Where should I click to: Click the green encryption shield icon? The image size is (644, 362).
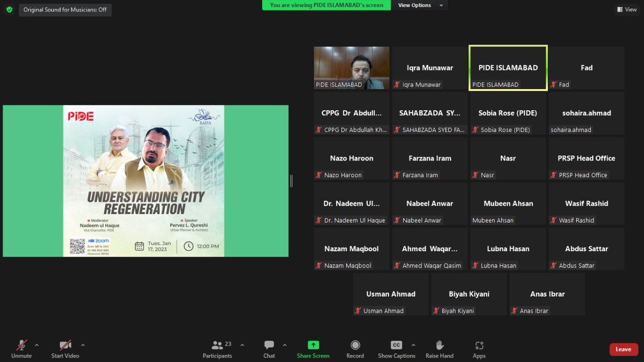(9, 10)
